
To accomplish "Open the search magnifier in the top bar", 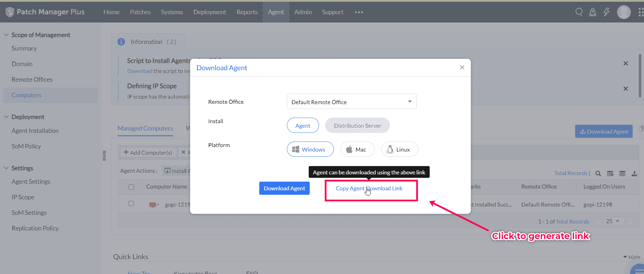I will [579, 12].
